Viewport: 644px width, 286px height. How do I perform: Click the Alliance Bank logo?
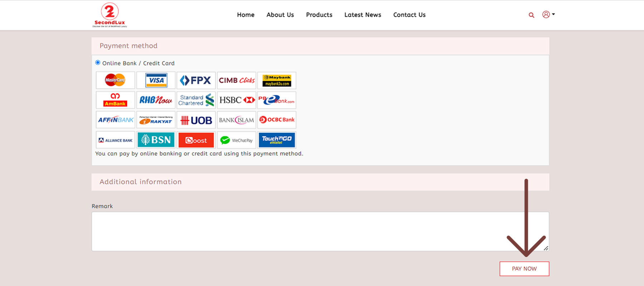tap(116, 140)
